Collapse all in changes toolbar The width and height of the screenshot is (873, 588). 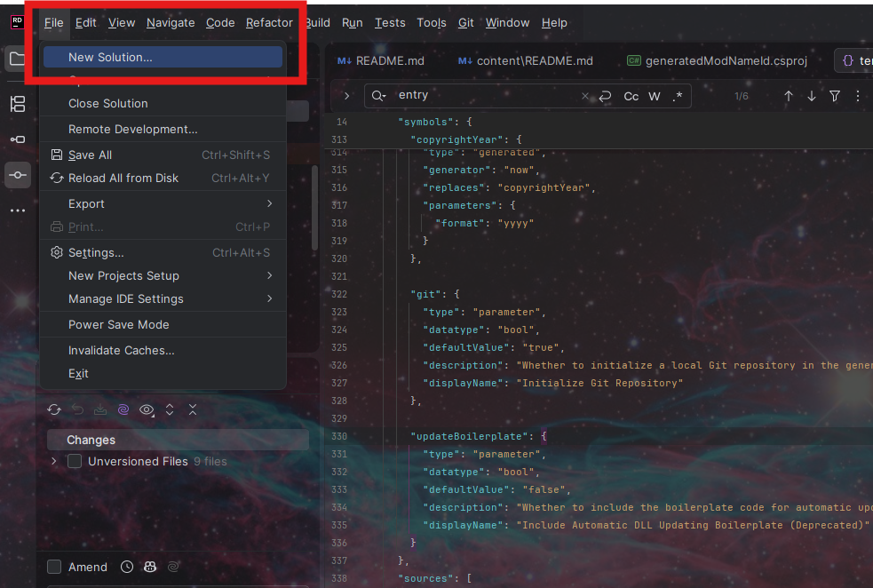click(x=193, y=409)
